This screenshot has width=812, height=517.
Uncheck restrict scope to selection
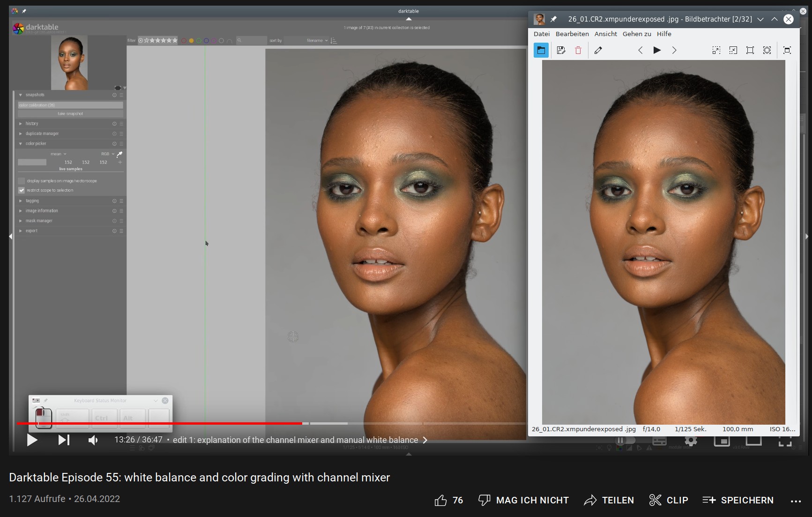click(x=22, y=190)
